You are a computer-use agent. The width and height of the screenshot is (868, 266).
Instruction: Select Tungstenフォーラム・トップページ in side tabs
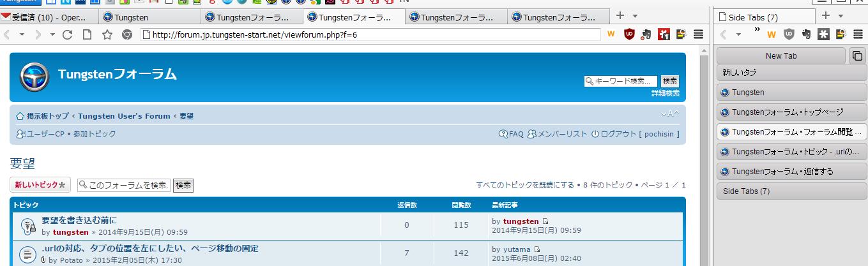pyautogui.click(x=791, y=112)
